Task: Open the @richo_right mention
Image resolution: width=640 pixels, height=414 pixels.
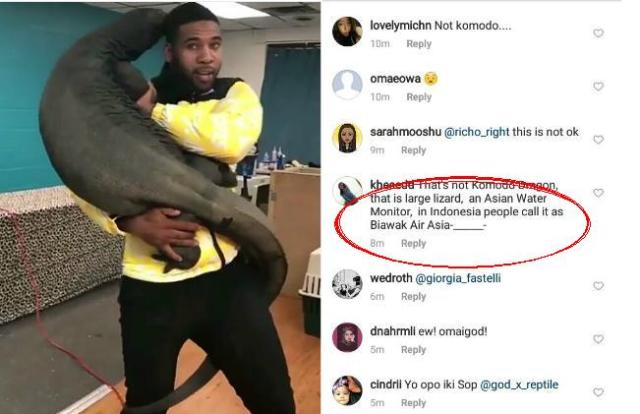Action: point(476,132)
